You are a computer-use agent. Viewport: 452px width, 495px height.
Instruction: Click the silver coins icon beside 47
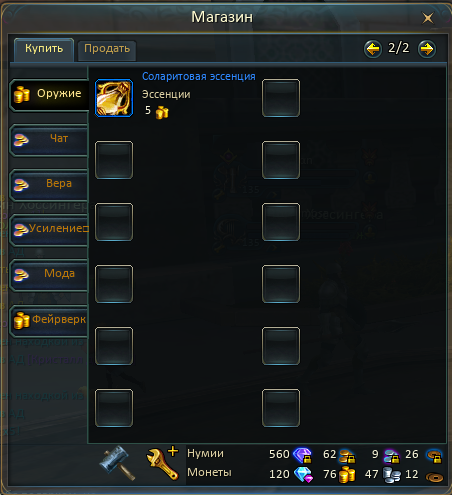pos(391,475)
